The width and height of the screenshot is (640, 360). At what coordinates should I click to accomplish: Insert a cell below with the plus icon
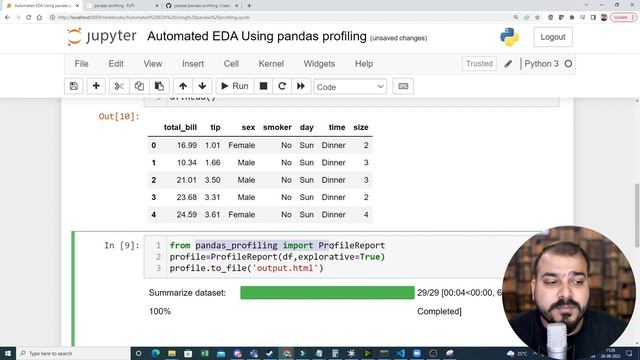[x=96, y=86]
